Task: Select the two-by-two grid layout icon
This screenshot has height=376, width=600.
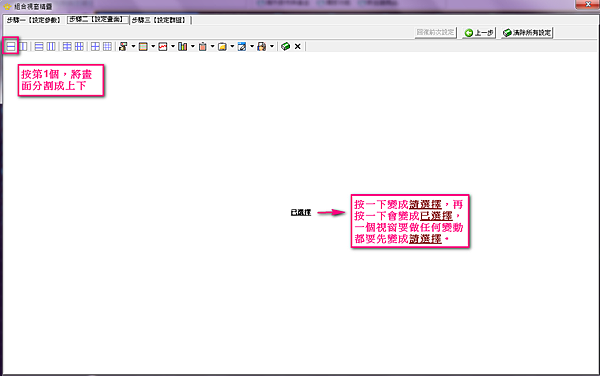Action: 95,47
